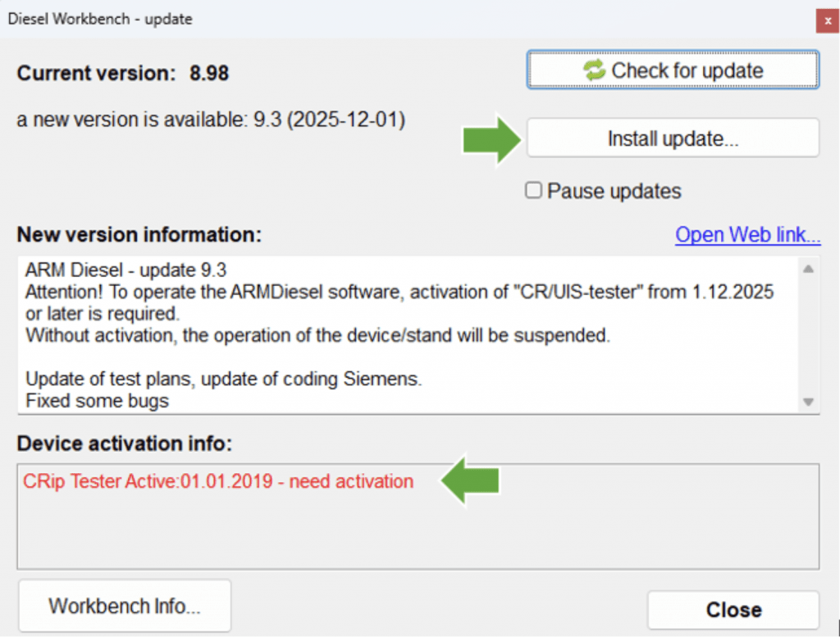Click the Pause updates label text
The width and height of the screenshot is (840, 637).
[614, 191]
